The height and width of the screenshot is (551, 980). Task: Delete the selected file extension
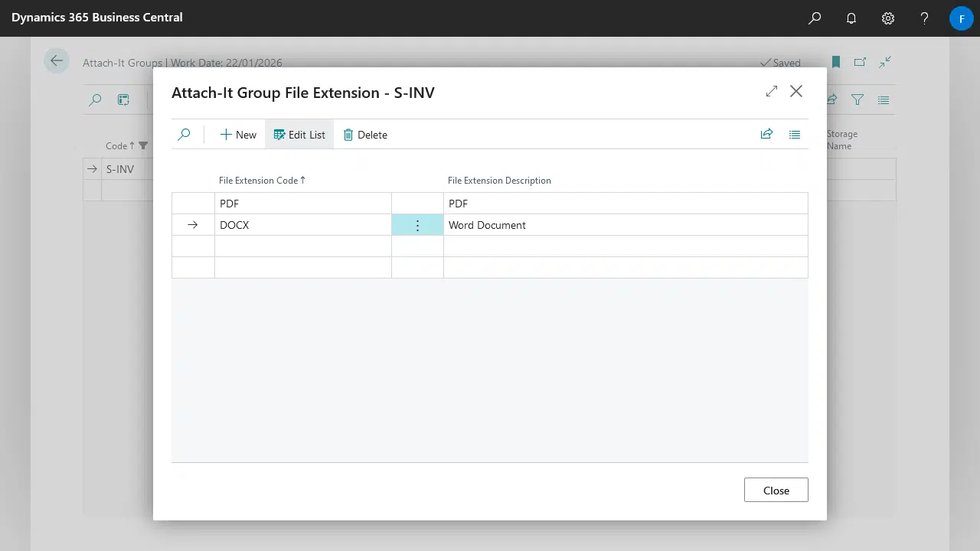point(365,135)
